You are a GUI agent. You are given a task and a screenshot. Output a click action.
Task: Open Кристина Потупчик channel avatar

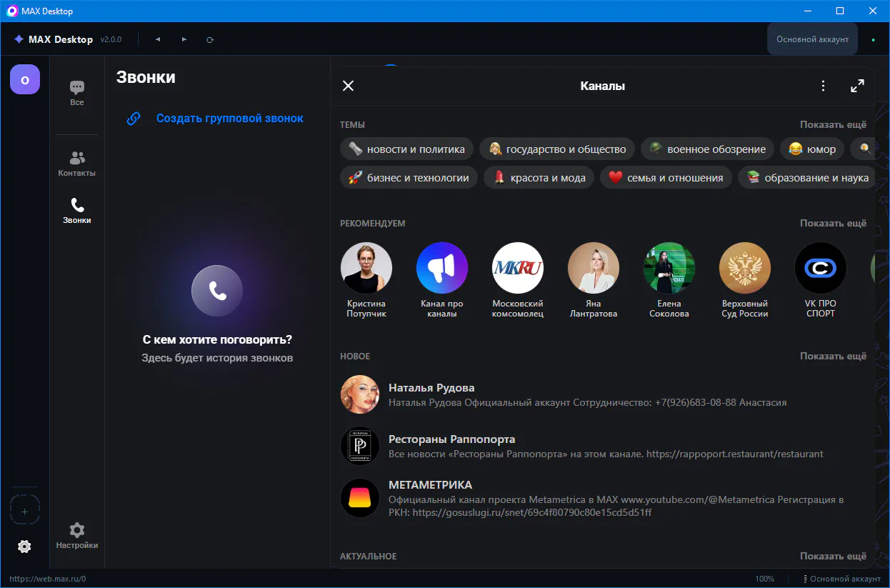click(366, 268)
